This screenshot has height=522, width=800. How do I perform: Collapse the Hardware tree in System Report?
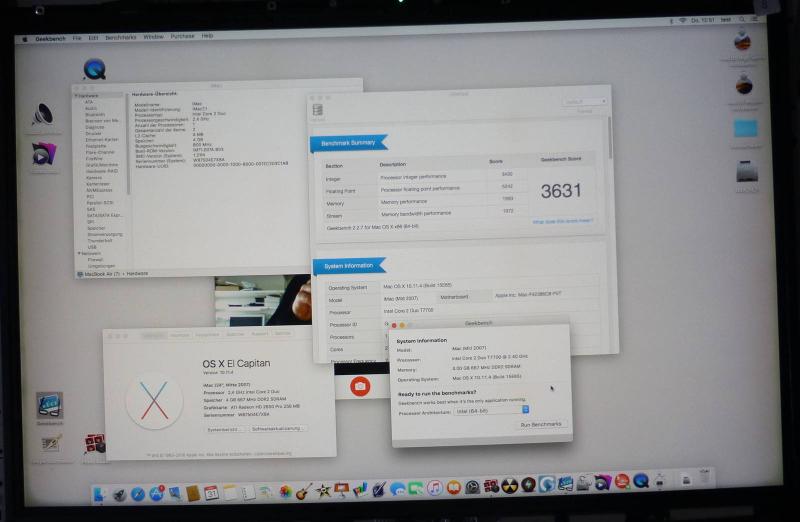pyautogui.click(x=76, y=95)
